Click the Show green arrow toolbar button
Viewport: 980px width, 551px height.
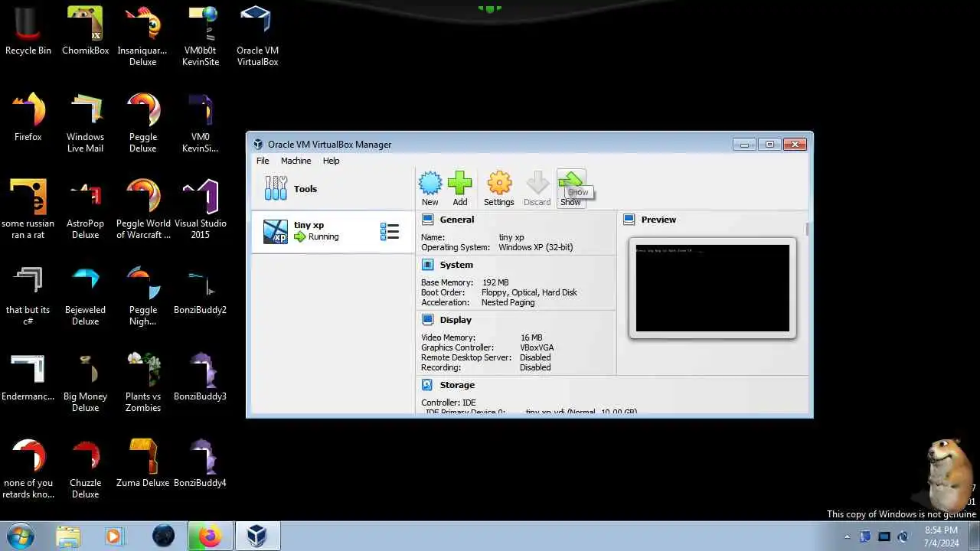click(x=571, y=188)
